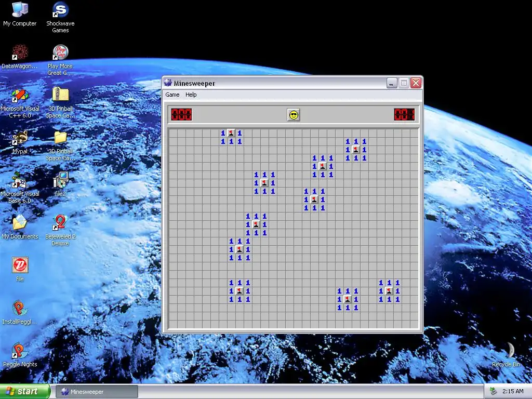This screenshot has width=532, height=399.
Task: Click the red timer display
Action: [x=404, y=115]
